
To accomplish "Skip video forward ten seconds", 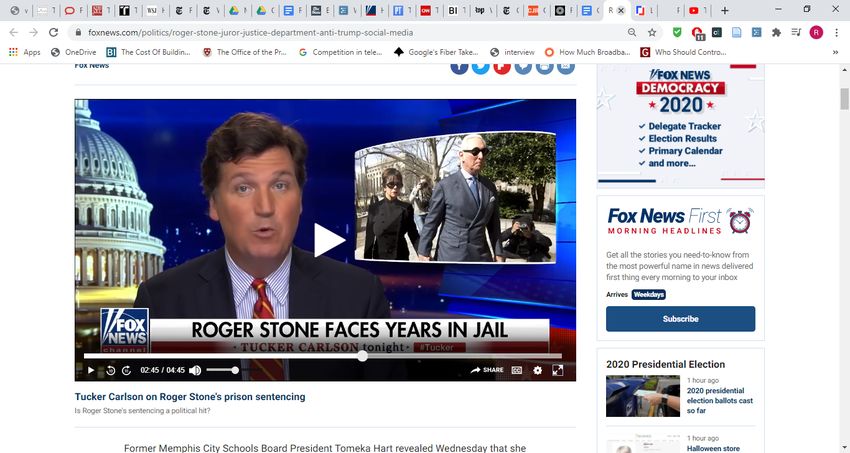I will coord(126,370).
